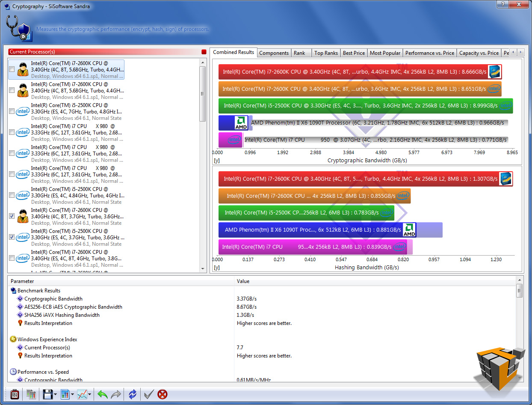Click the red square in Current Processor(s) header
The width and height of the screenshot is (532, 405).
click(x=204, y=52)
